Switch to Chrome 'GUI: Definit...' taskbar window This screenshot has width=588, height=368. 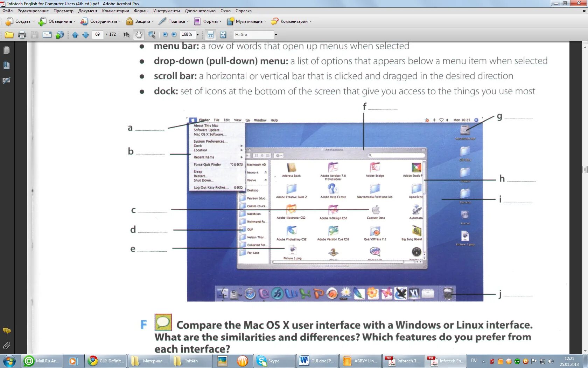(x=106, y=361)
